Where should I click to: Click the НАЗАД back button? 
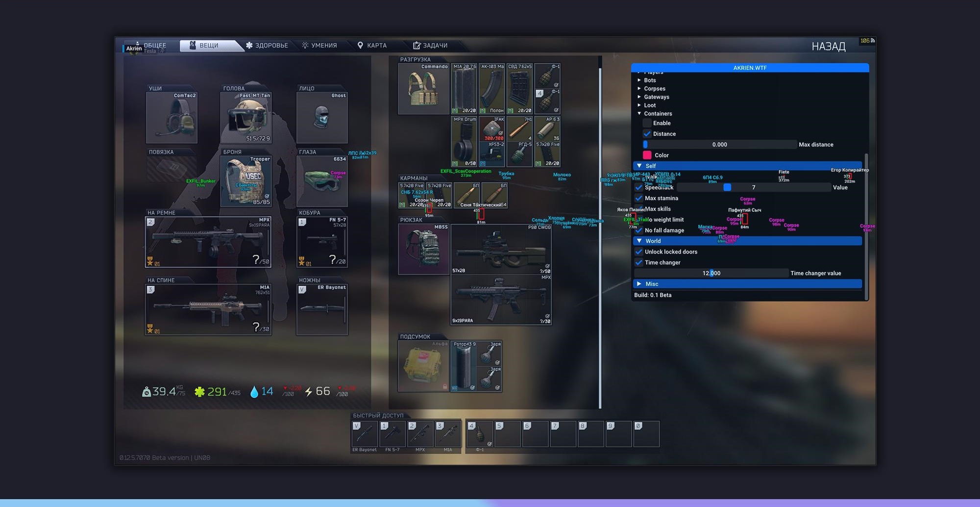pyautogui.click(x=829, y=46)
